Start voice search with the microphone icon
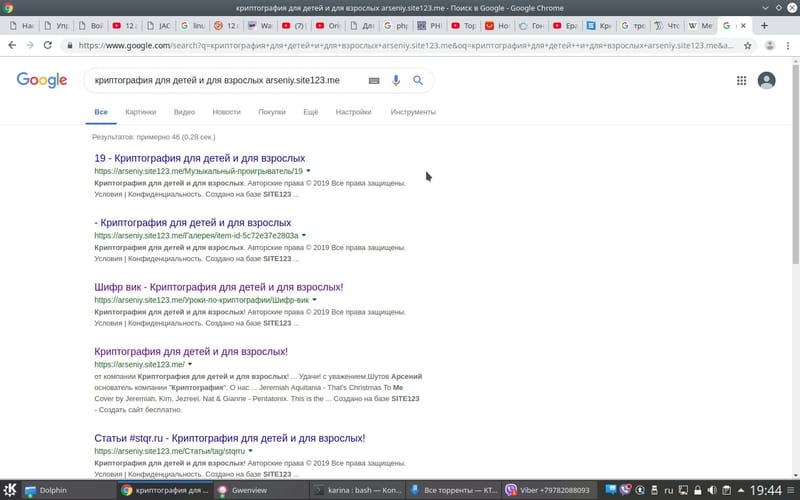800x500 pixels. tap(396, 80)
